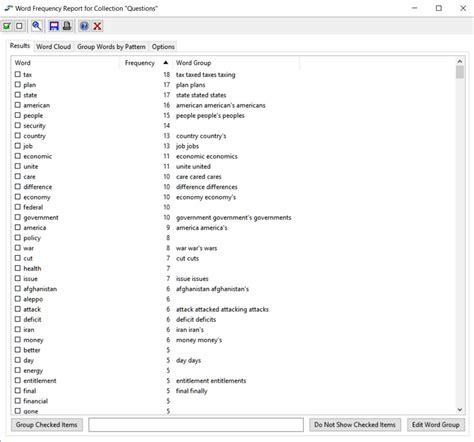The width and height of the screenshot is (474, 442).
Task: Open the magnifier search toolbar icon
Action: pos(36,26)
